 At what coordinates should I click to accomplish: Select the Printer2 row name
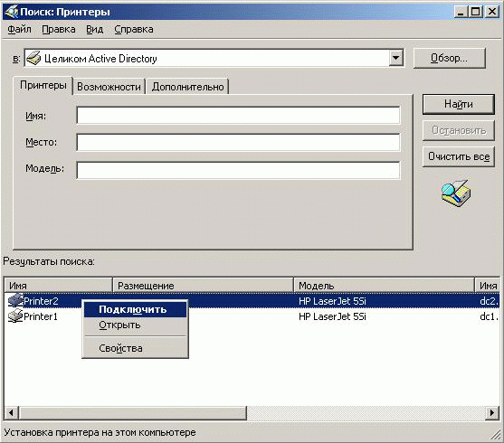pyautogui.click(x=41, y=301)
